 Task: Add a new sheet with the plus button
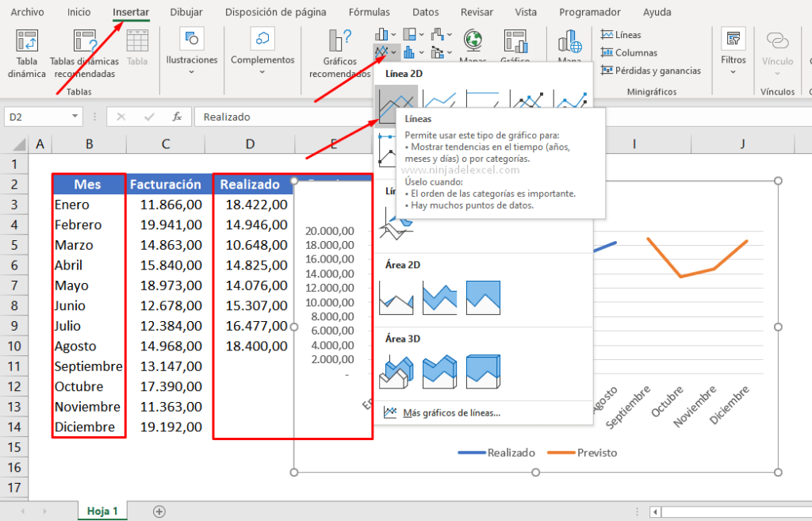click(x=159, y=511)
